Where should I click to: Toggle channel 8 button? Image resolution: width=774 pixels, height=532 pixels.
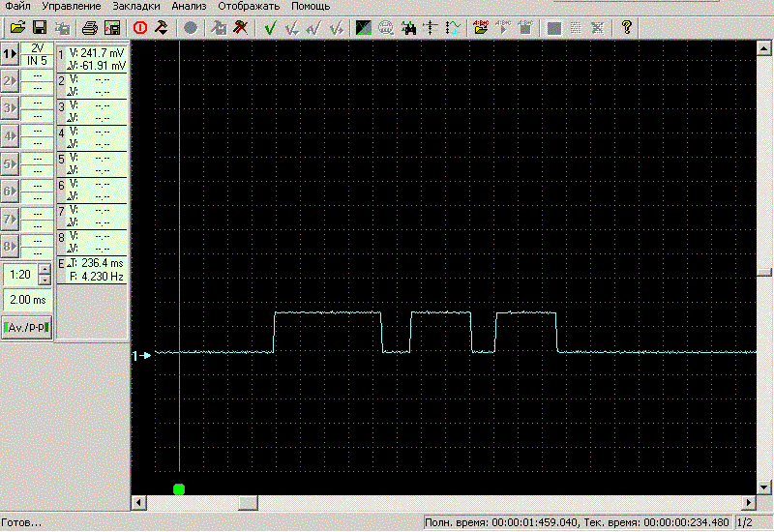(x=10, y=246)
